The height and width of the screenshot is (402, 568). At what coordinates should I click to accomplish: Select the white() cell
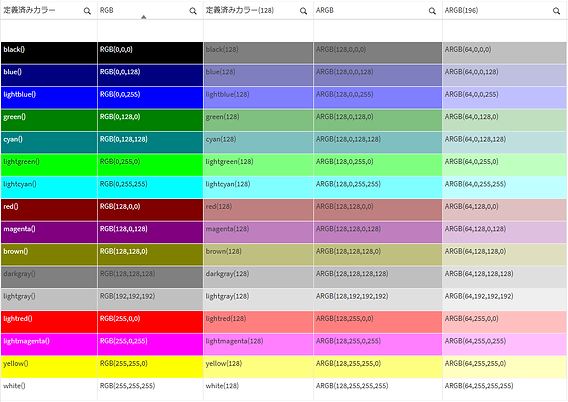[49, 389]
